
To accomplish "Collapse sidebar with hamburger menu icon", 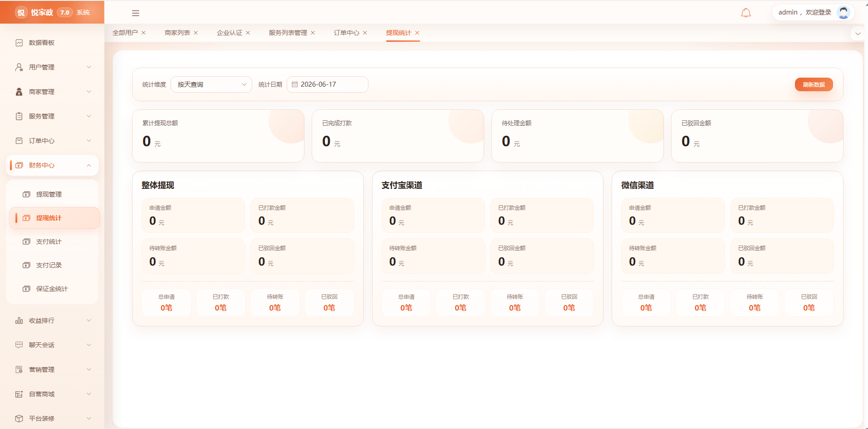I will (x=136, y=13).
